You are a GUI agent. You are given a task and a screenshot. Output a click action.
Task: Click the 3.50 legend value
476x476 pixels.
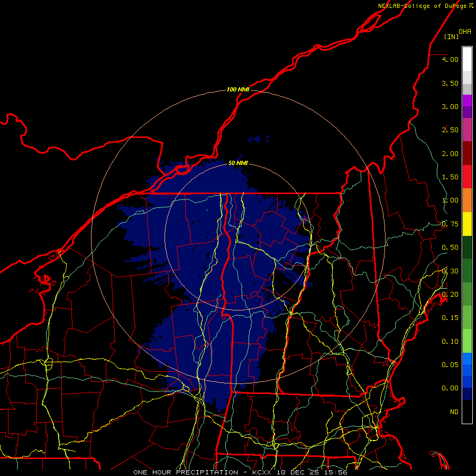(450, 83)
